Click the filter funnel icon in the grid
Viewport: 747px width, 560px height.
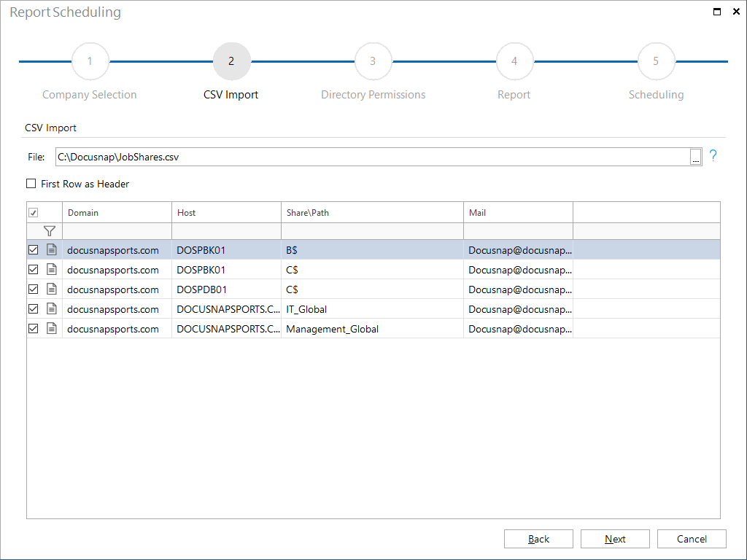pyautogui.click(x=50, y=231)
